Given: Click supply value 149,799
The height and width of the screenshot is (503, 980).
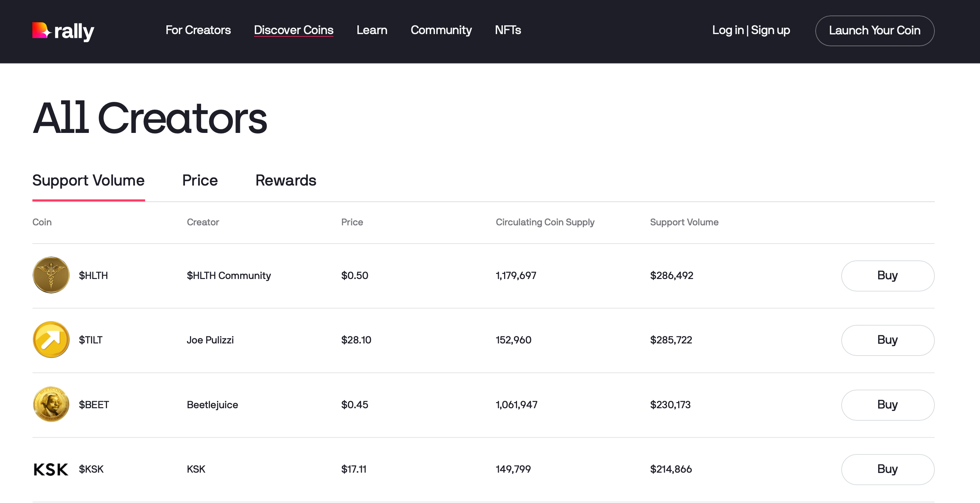Looking at the screenshot, I should pyautogui.click(x=513, y=469).
